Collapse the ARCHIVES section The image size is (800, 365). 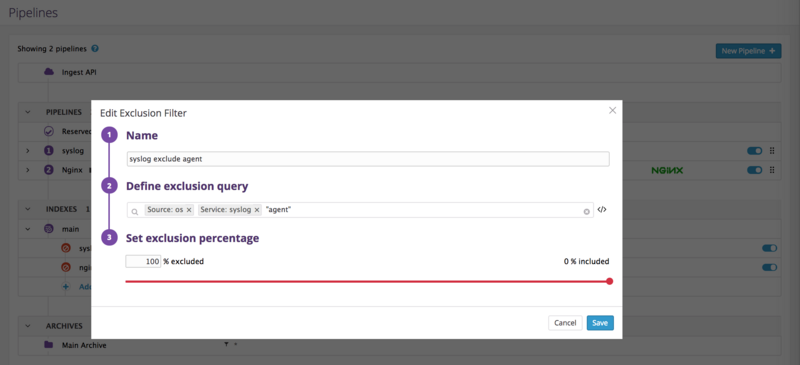click(28, 326)
